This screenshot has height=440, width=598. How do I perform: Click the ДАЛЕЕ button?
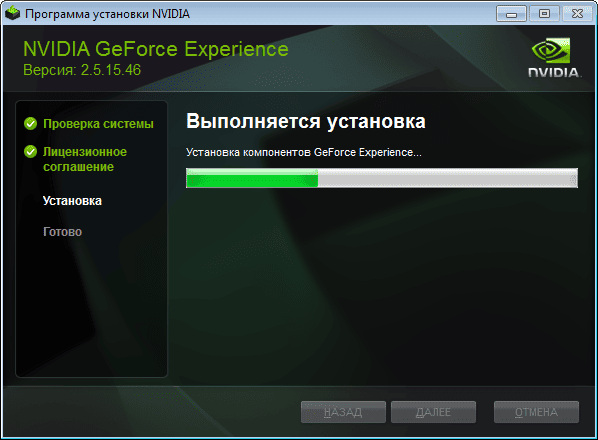[433, 412]
